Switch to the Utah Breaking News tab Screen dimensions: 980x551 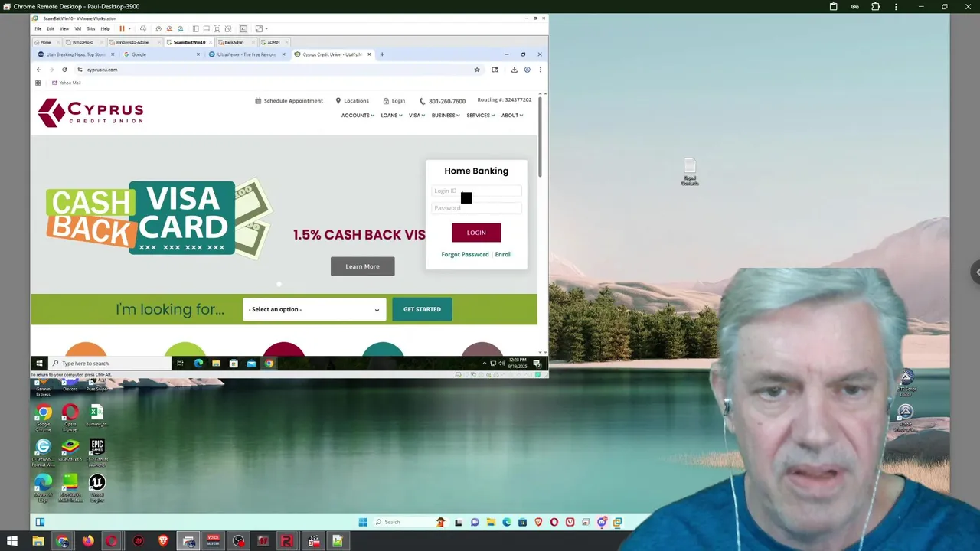(75, 54)
